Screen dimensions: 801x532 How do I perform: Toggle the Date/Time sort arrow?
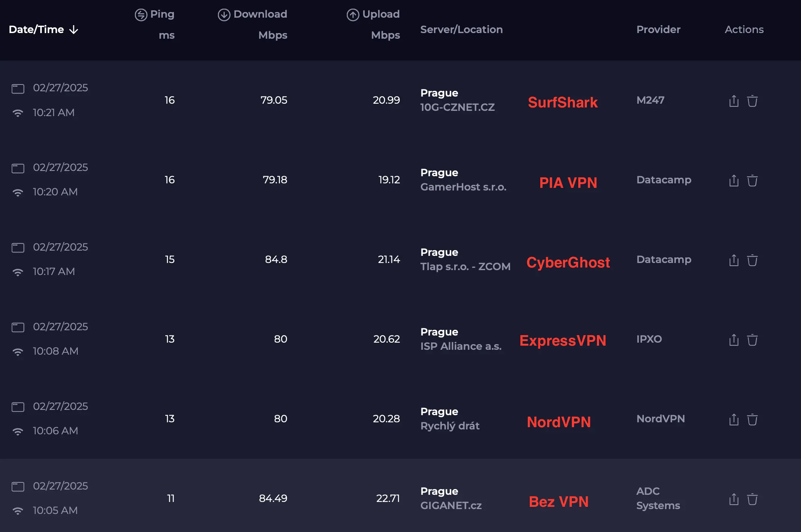pos(74,30)
